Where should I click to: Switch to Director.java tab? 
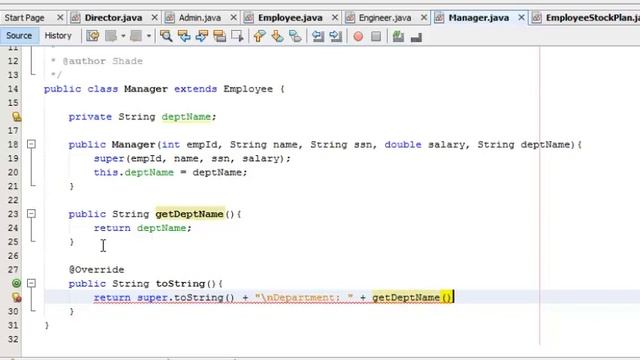113,18
